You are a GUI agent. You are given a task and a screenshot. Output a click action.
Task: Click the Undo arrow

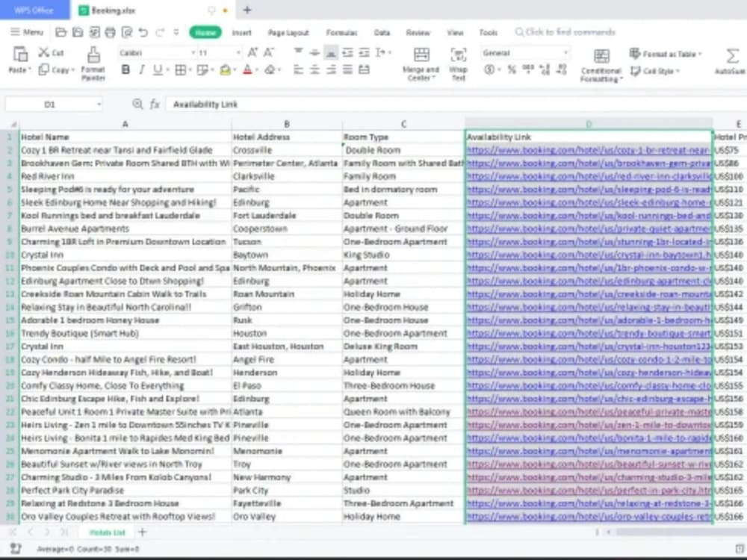pos(143,32)
